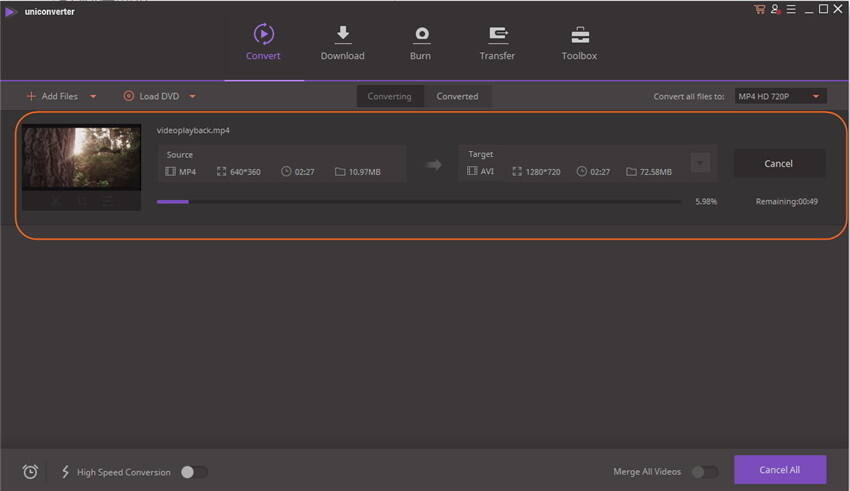Open the hamburger menu icon
The height and width of the screenshot is (491, 850).
click(791, 9)
